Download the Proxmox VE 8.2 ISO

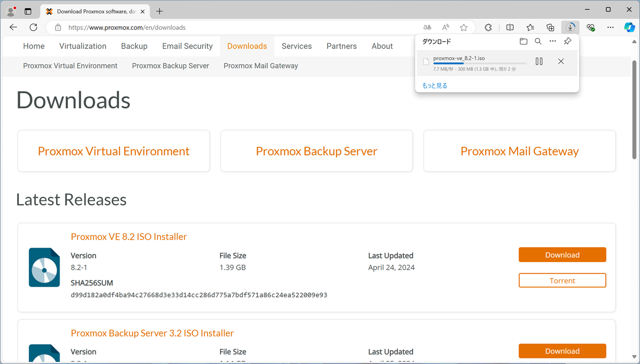tap(562, 255)
